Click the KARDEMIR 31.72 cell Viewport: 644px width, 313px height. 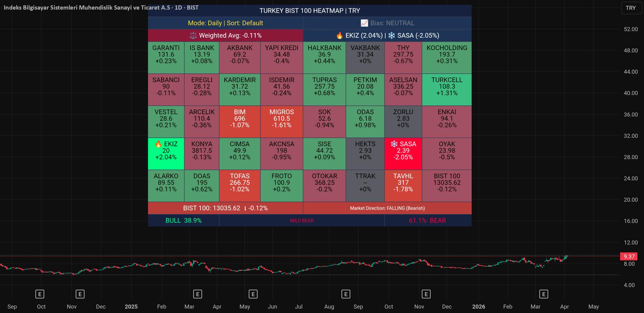pos(240,90)
